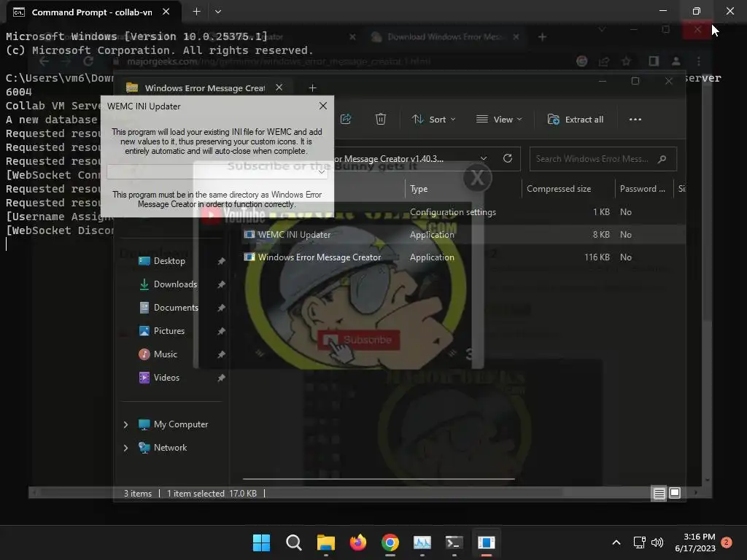Click the pin icon next to Desktop

coord(221,261)
